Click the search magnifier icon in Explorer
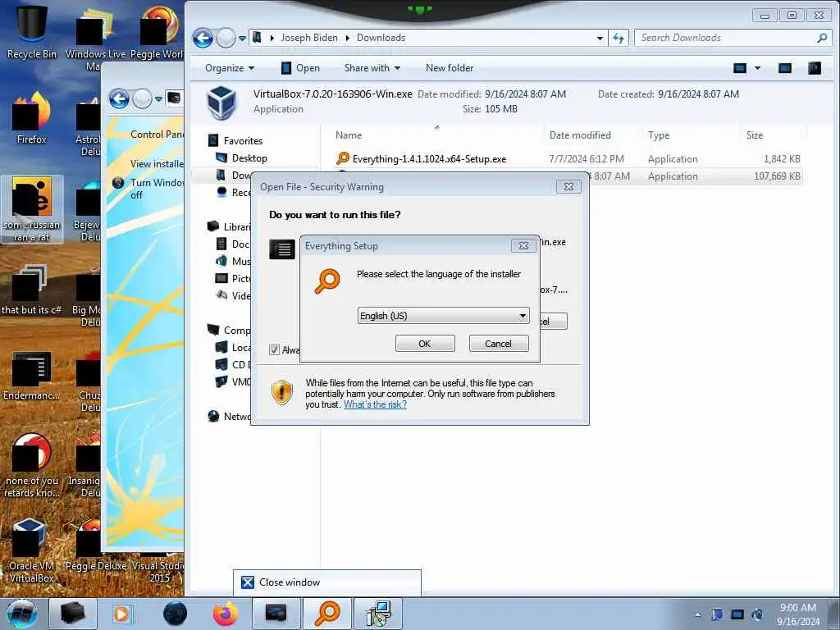Viewport: 840px width, 630px height. 822,38
